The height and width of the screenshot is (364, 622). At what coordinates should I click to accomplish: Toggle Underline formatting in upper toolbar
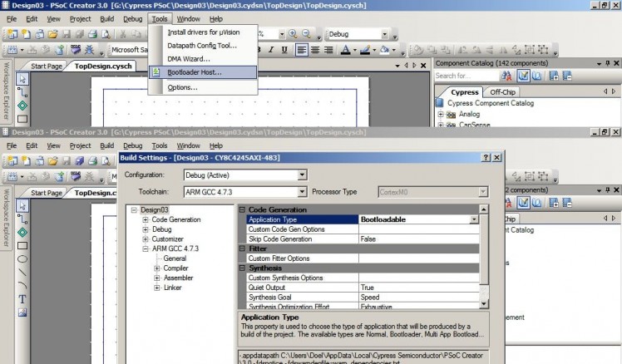click(x=284, y=50)
